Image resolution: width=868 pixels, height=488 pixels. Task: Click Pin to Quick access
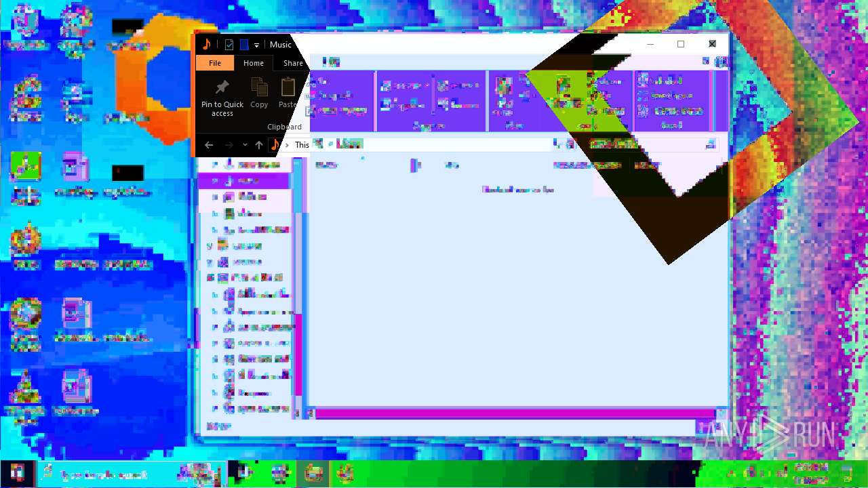[222, 97]
